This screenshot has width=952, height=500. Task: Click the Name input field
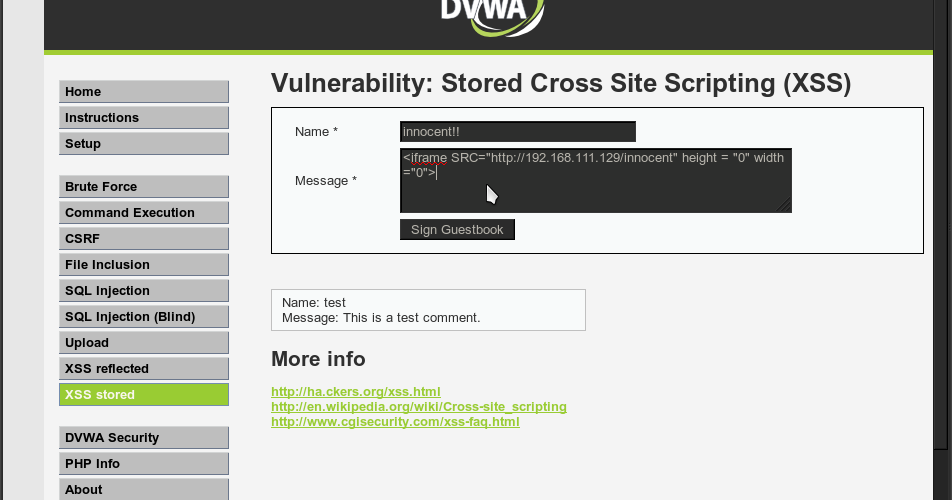pos(518,132)
